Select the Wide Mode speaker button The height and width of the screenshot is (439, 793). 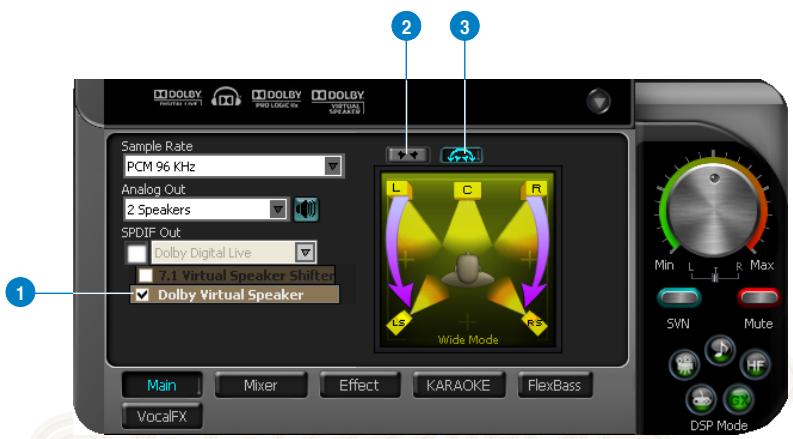point(461,155)
